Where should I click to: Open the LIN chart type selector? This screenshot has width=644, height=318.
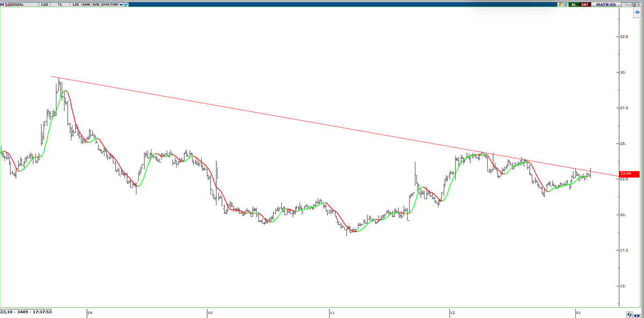(x=76, y=3)
